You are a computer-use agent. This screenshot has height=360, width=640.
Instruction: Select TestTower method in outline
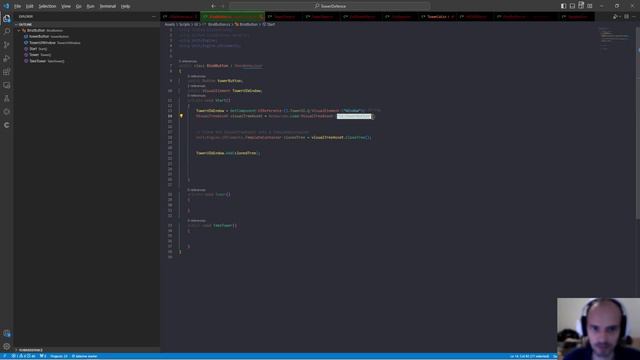(44, 61)
